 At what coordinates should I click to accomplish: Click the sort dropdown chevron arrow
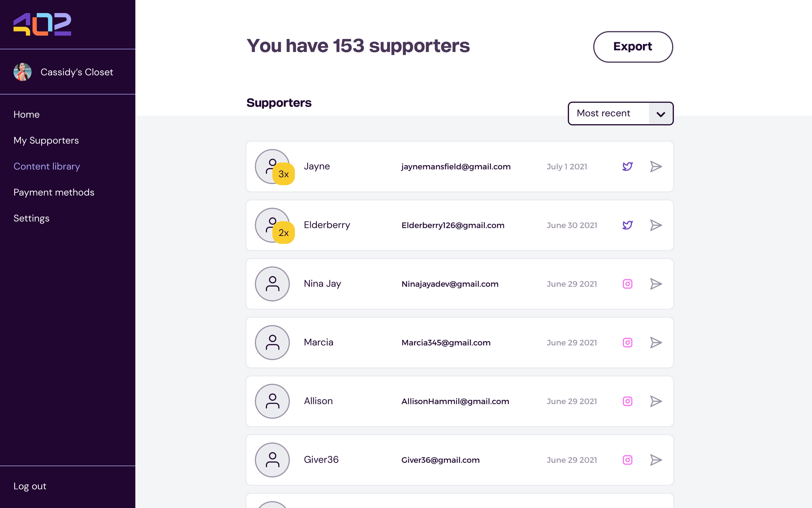(660, 114)
